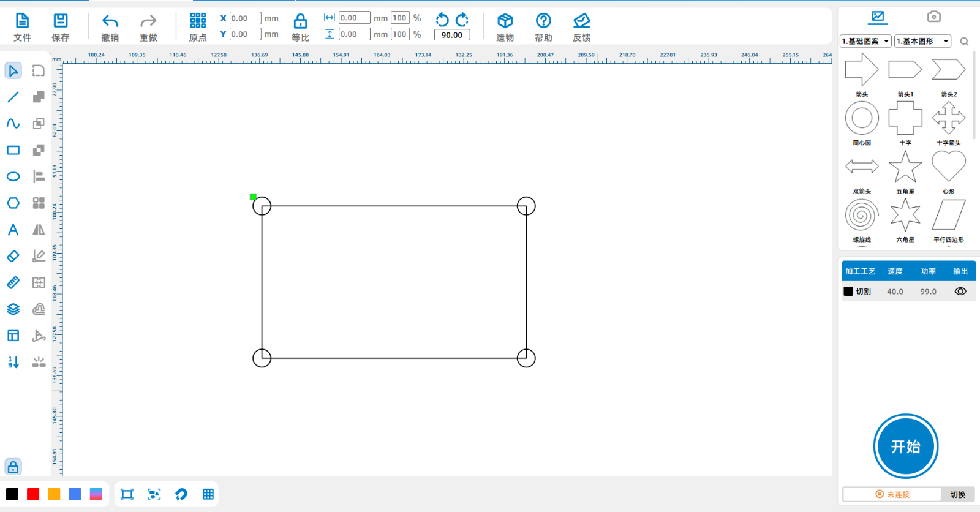Select the ruler measurement tool
The height and width of the screenshot is (512, 980).
pyautogui.click(x=13, y=282)
